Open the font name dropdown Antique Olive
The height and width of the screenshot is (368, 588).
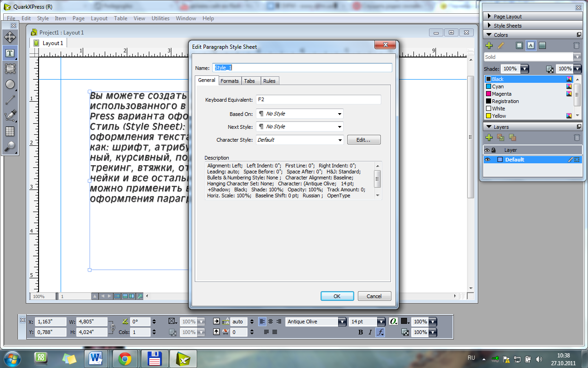tap(342, 322)
